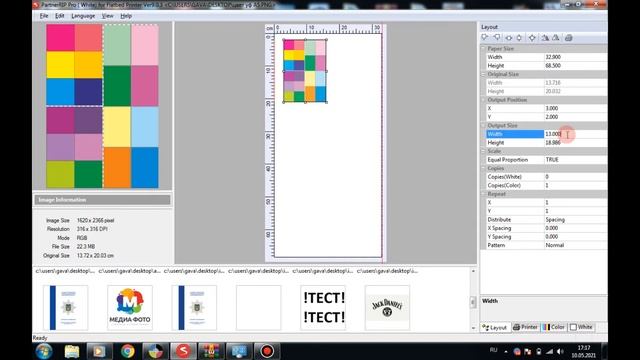This screenshot has height=360, width=640.
Task: Select the blank white thumbnail
Action: 258,308
